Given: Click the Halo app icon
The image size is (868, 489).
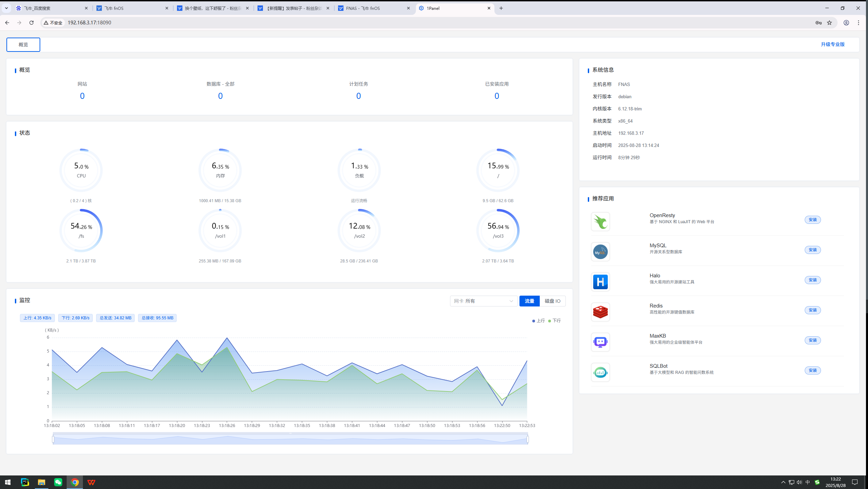Looking at the screenshot, I should 600,282.
